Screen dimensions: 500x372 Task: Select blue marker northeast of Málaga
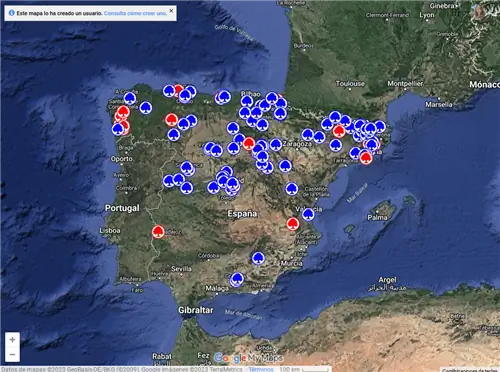237,279
